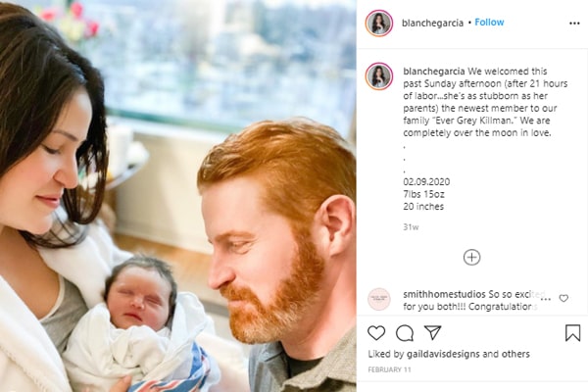Viewport: 588px width, 392px height.
Task: Open the smithhomestudios round avatar
Action: [x=379, y=299]
